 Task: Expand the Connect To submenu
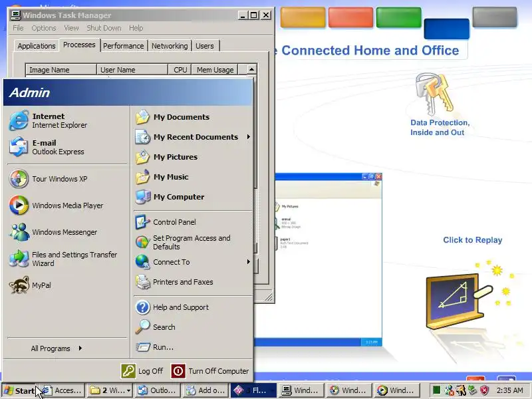point(193,262)
